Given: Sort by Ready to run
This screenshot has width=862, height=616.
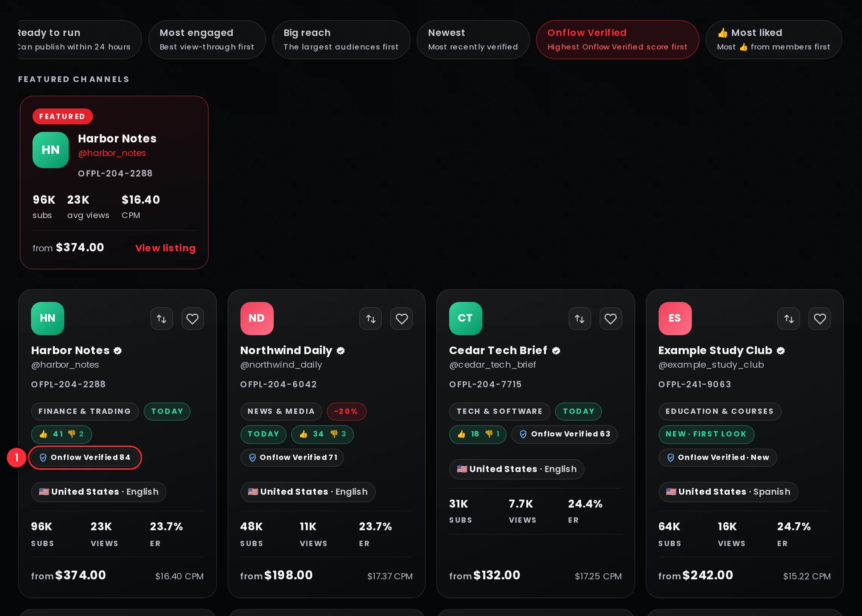Looking at the screenshot, I should (80, 39).
